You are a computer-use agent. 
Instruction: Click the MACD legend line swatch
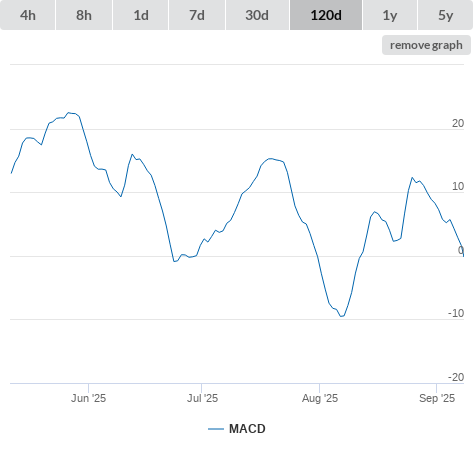(216, 429)
